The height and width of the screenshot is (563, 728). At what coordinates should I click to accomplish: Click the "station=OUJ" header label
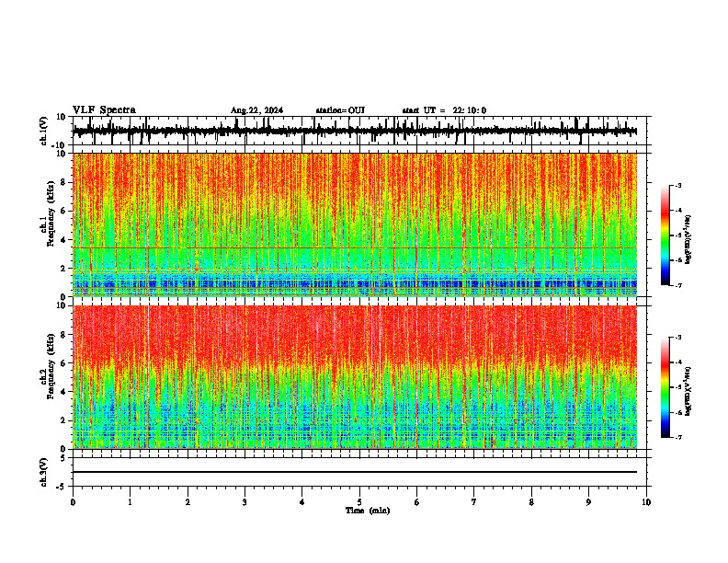pos(340,110)
